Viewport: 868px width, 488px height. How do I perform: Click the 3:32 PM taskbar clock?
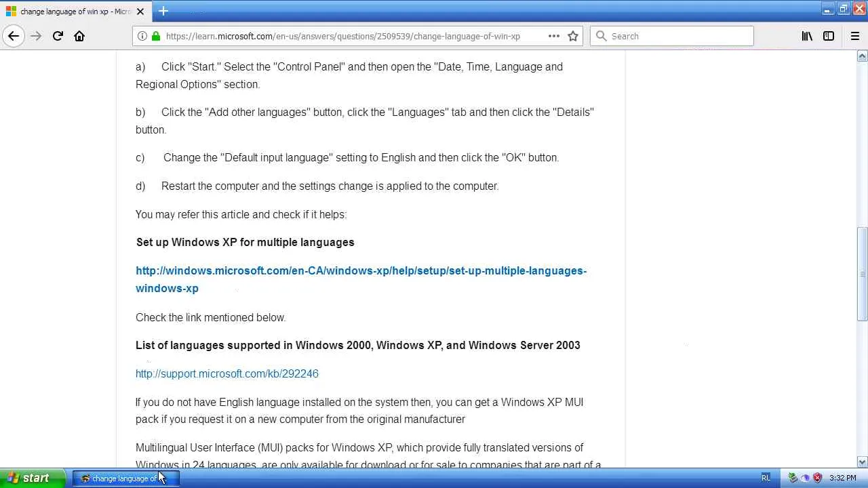843,478
